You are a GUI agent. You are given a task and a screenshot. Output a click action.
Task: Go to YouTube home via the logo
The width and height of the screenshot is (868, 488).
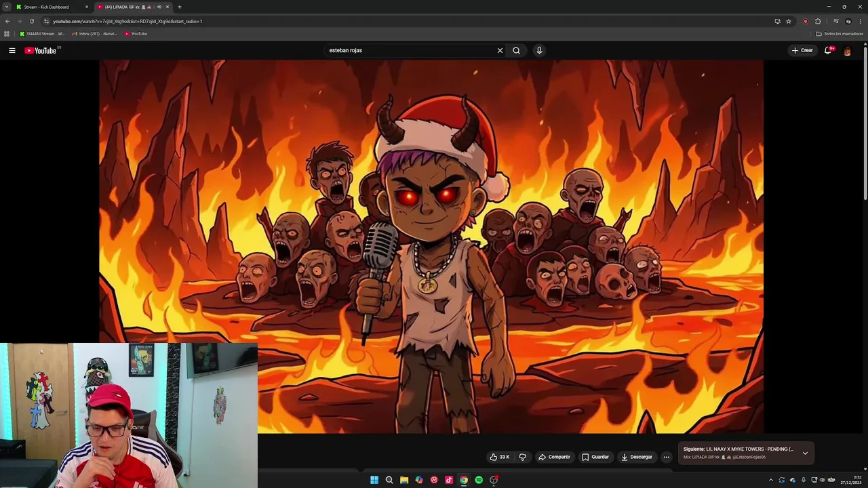coord(41,50)
